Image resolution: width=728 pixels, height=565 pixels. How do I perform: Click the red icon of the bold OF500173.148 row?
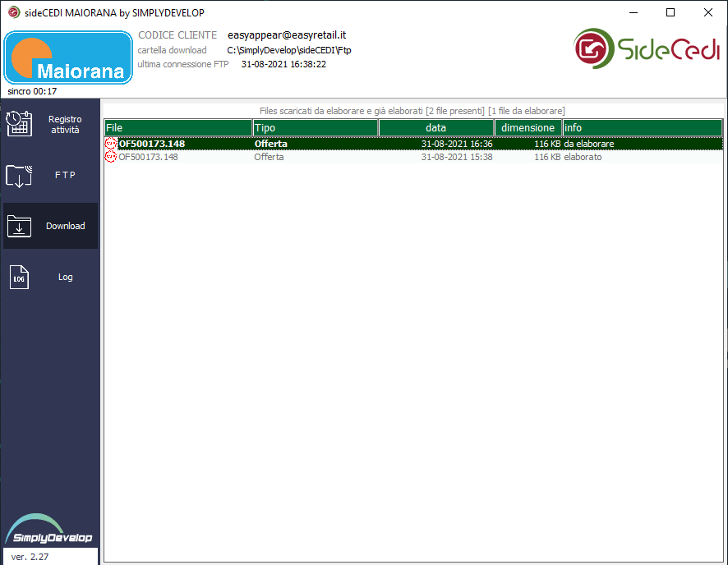coord(111,144)
